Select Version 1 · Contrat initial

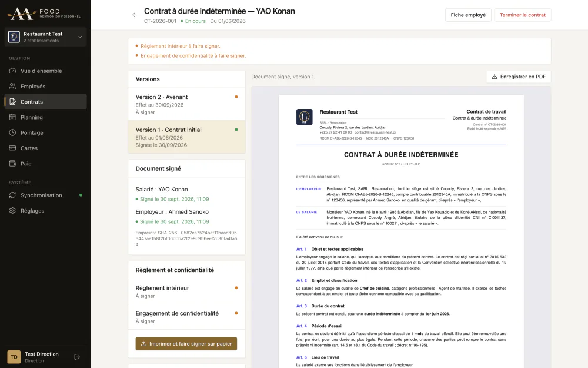187,137
